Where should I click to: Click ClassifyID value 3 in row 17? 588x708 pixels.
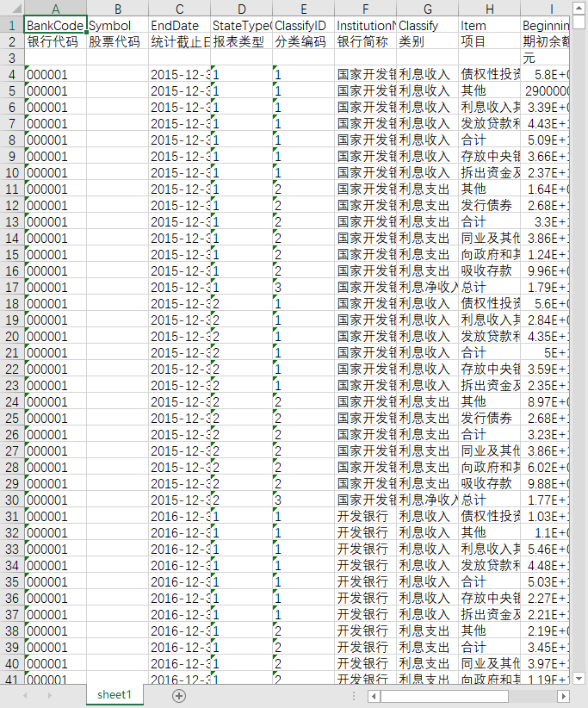click(303, 287)
